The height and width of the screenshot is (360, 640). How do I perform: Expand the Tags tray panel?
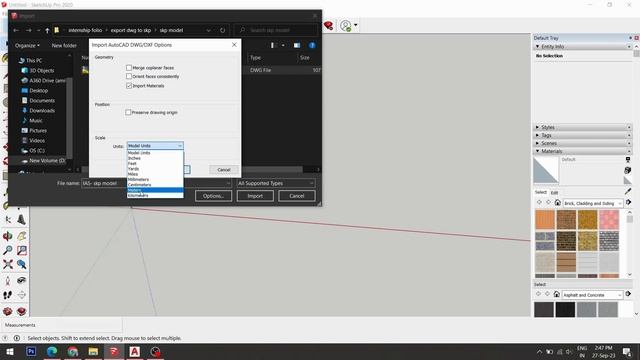click(582, 135)
